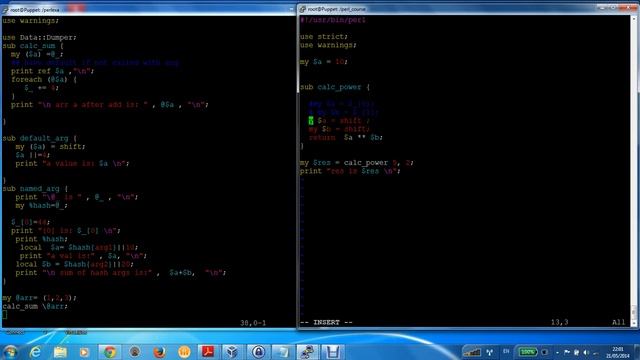Open the document-pages app in taskbar
Screen dimensions: 640x360
[282, 352]
